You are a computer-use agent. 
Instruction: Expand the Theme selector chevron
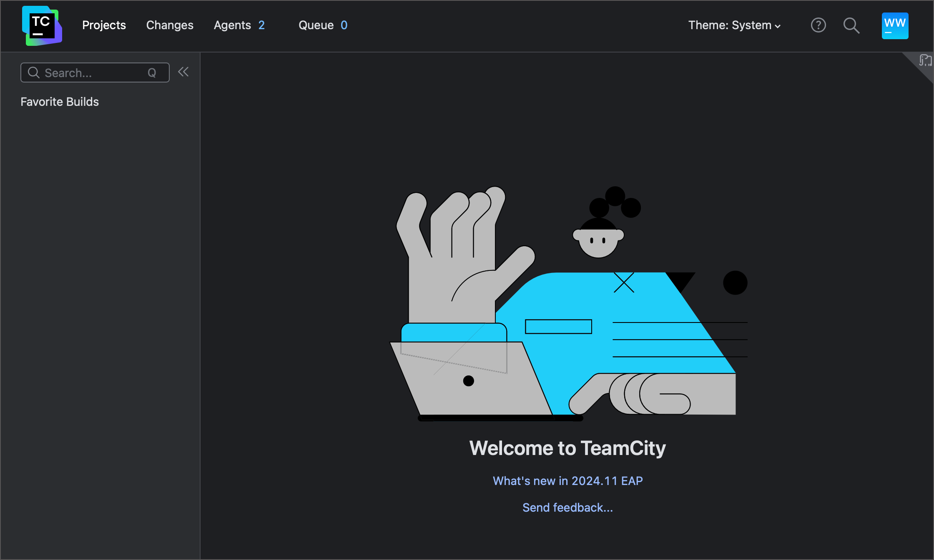click(x=778, y=26)
